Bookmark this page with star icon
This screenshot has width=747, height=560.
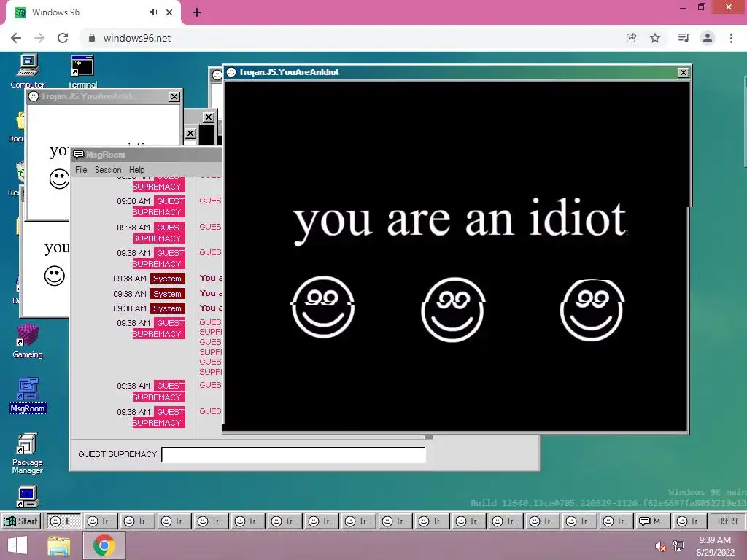pyautogui.click(x=655, y=38)
